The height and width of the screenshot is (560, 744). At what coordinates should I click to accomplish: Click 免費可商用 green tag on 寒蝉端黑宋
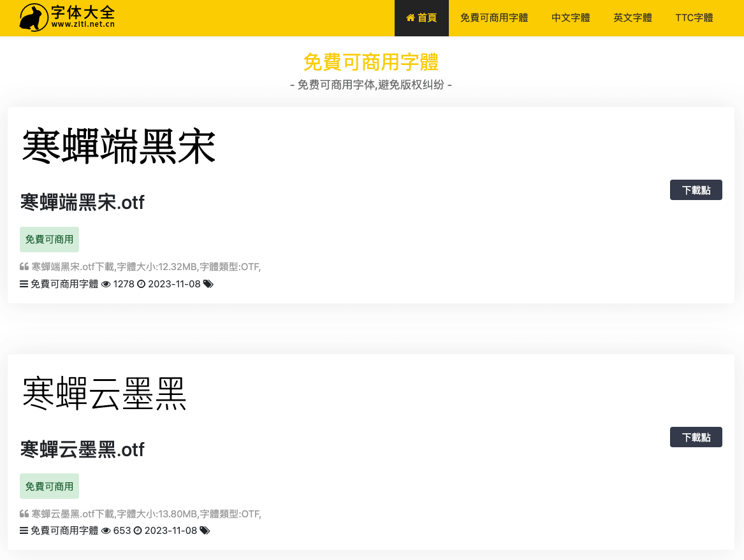tap(49, 240)
